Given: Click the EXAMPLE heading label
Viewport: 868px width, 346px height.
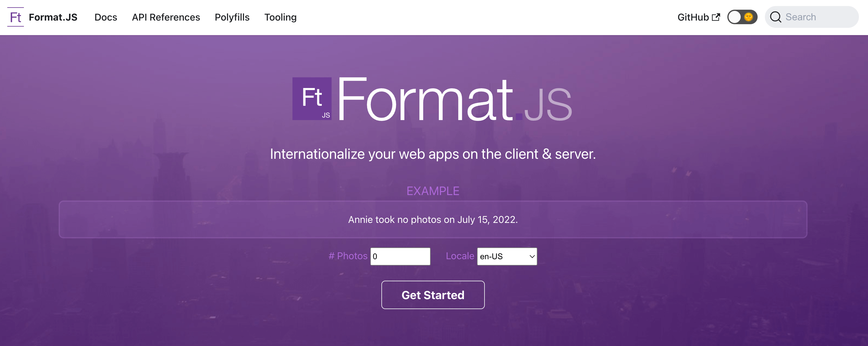Looking at the screenshot, I should (433, 191).
